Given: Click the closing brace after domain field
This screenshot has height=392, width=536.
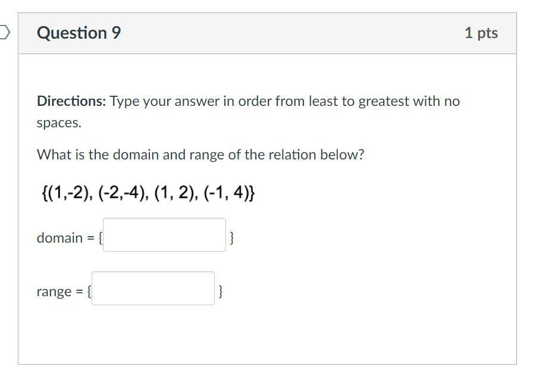Looking at the screenshot, I should 231,238.
